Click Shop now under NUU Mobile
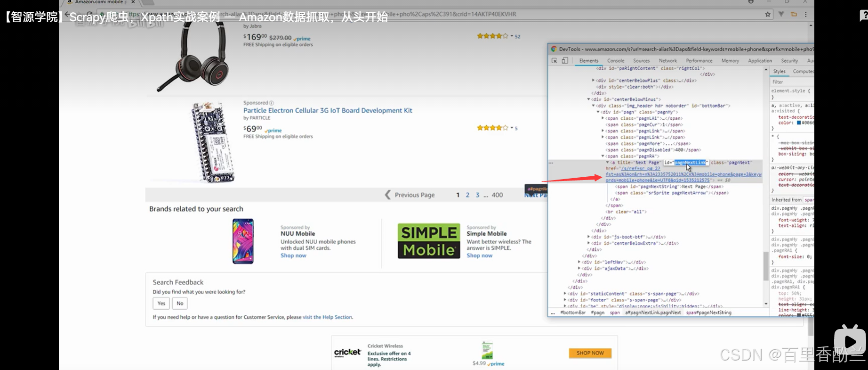868x370 pixels. coord(293,255)
